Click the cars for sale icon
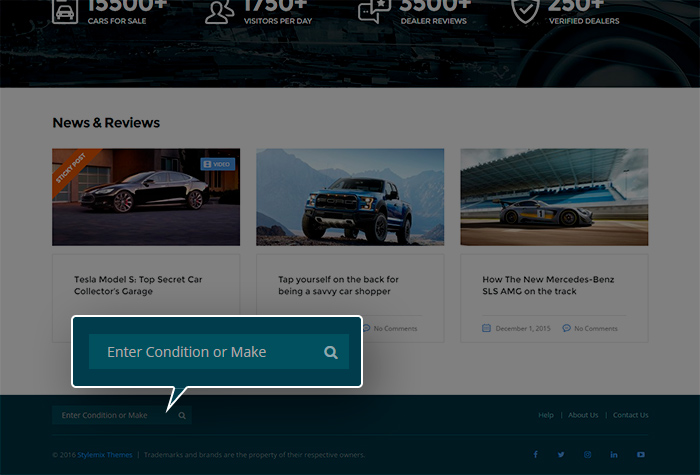This screenshot has width=700, height=475. (66, 11)
